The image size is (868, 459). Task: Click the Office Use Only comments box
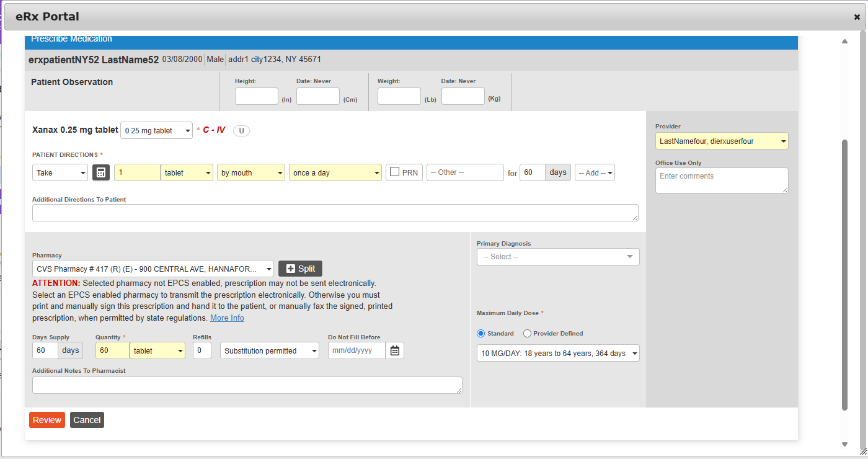click(x=722, y=180)
